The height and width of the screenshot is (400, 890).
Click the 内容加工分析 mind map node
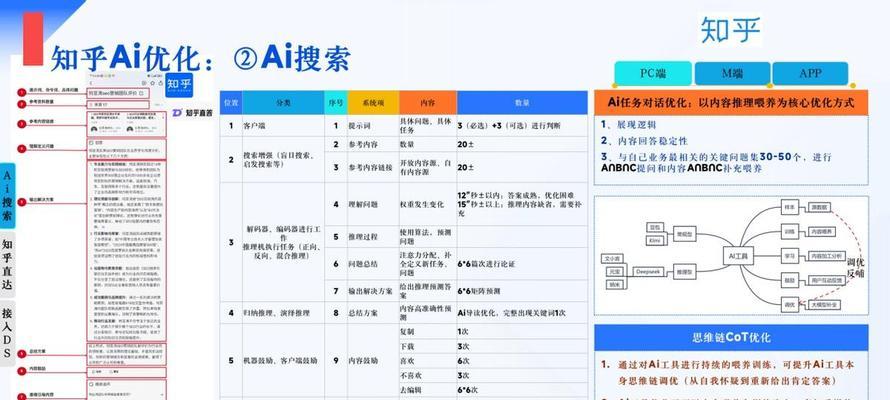point(827,256)
